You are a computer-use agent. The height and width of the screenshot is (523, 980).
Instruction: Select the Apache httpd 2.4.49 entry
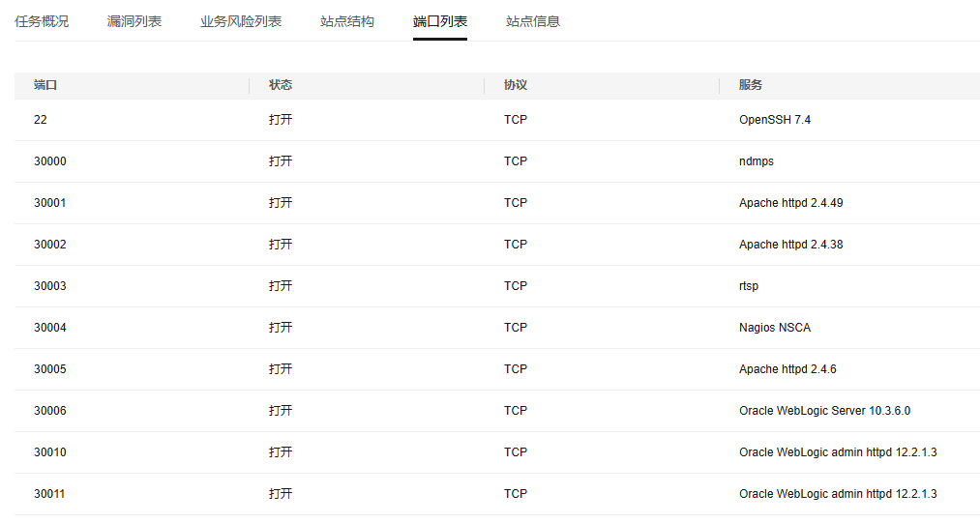coord(791,203)
